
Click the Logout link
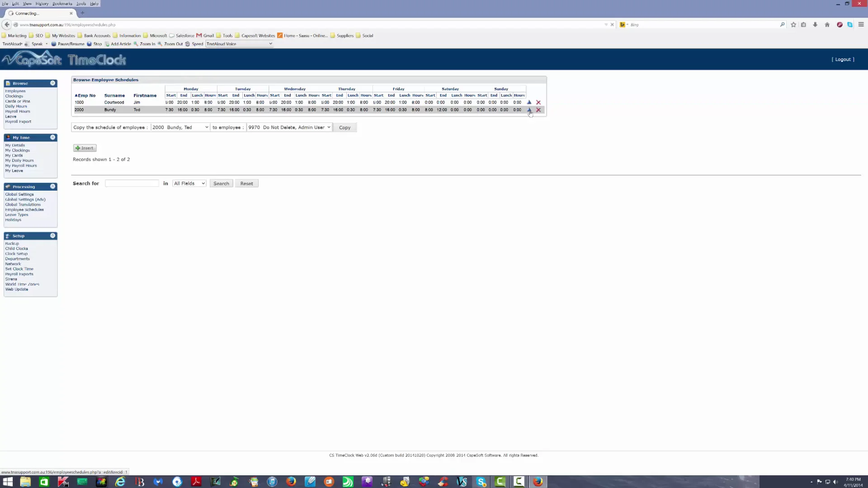843,59
